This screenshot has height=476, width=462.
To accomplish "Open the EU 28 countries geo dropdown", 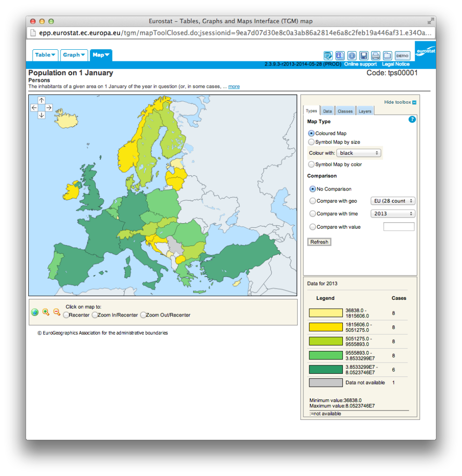I will pyautogui.click(x=392, y=201).
